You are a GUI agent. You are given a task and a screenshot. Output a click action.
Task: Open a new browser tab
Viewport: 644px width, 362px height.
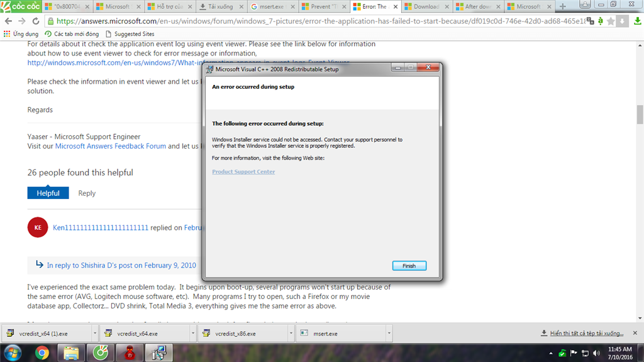(x=563, y=6)
